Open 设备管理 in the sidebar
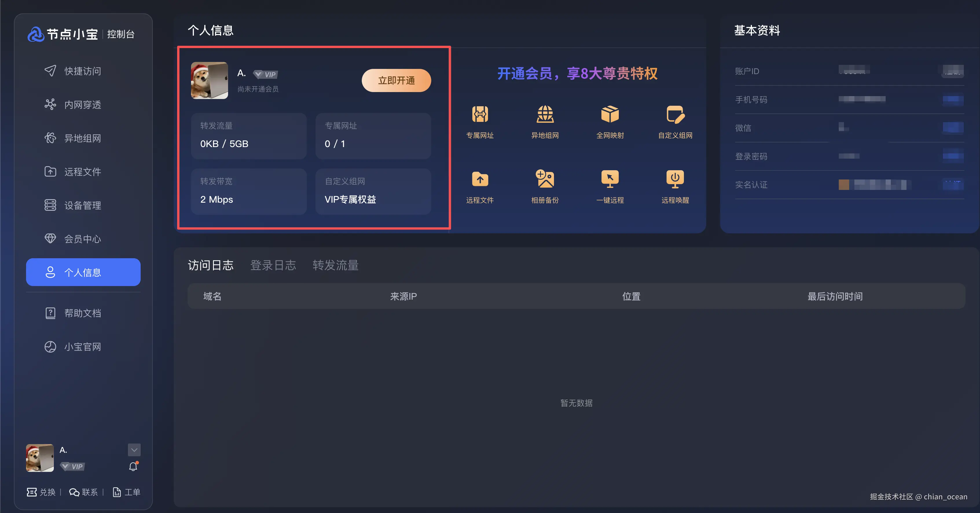The width and height of the screenshot is (980, 513). [82, 206]
